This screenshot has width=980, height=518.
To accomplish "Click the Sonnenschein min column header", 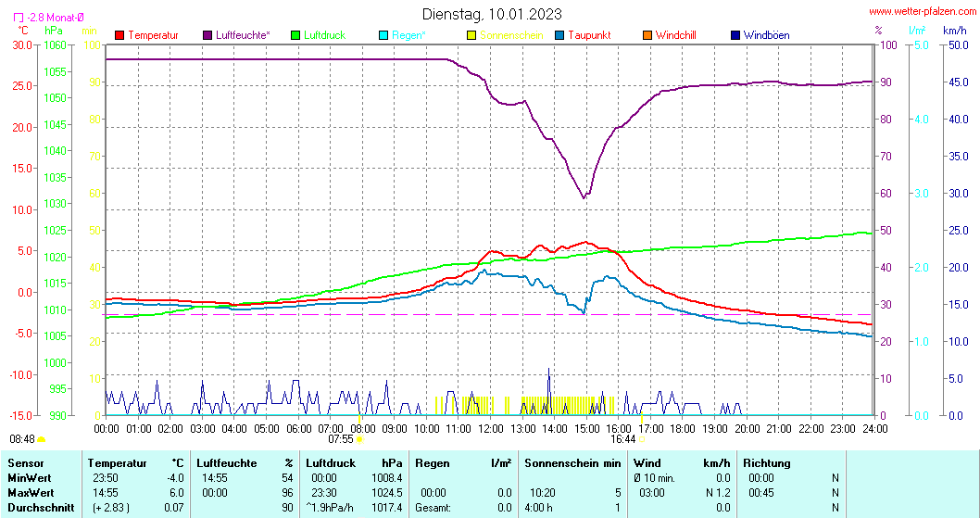I will coord(572,463).
